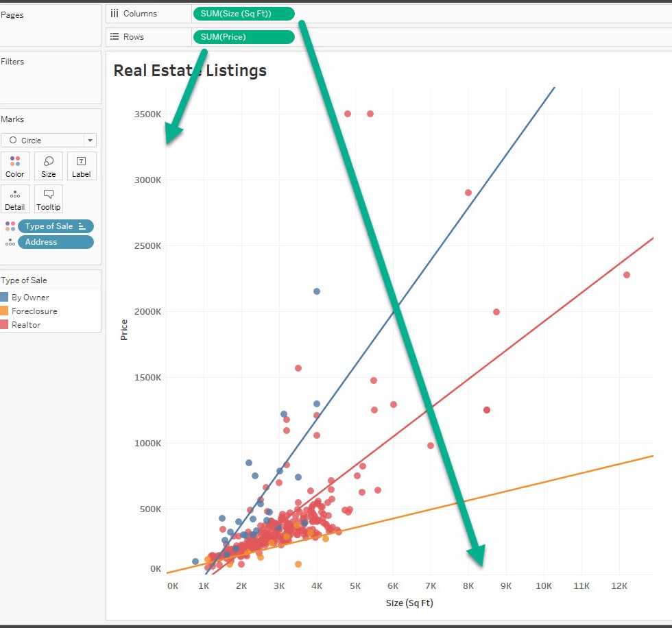Click the Type of Sale legend header

coord(24,280)
